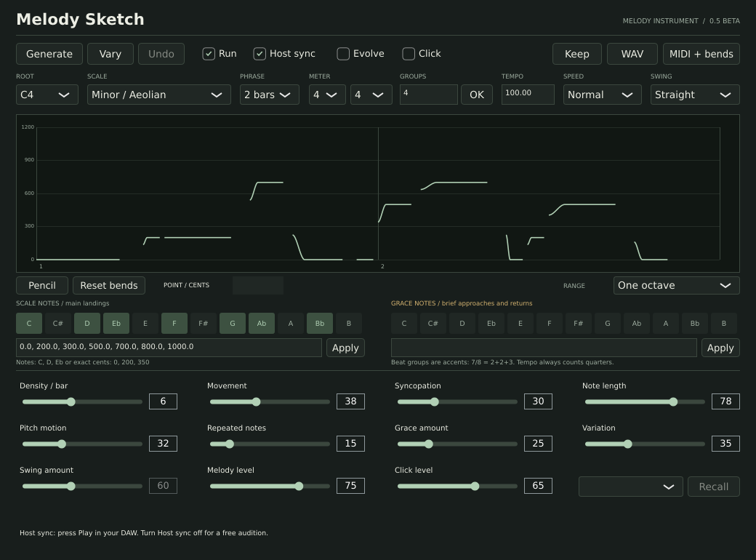Open the Meter numerator dropdown
Screen dimensions: 756x560
point(327,95)
